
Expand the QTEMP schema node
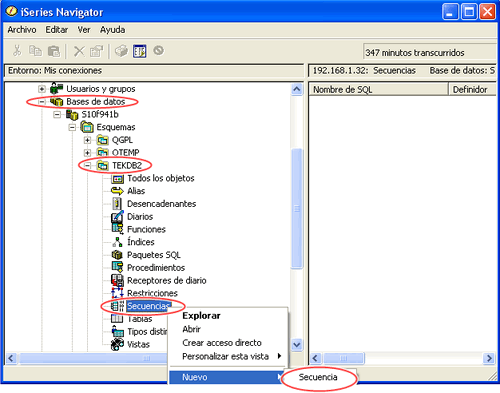[x=87, y=153]
